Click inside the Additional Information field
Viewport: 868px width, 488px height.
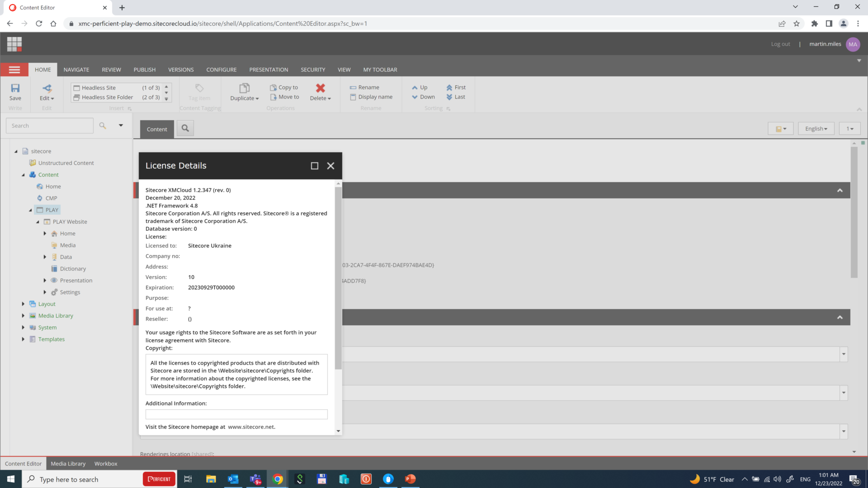pos(236,414)
